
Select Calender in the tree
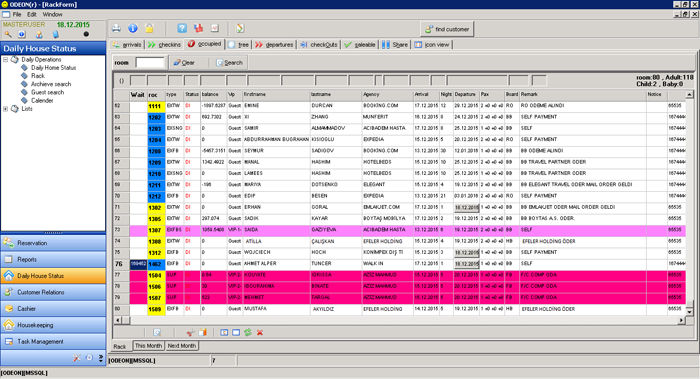(42, 100)
